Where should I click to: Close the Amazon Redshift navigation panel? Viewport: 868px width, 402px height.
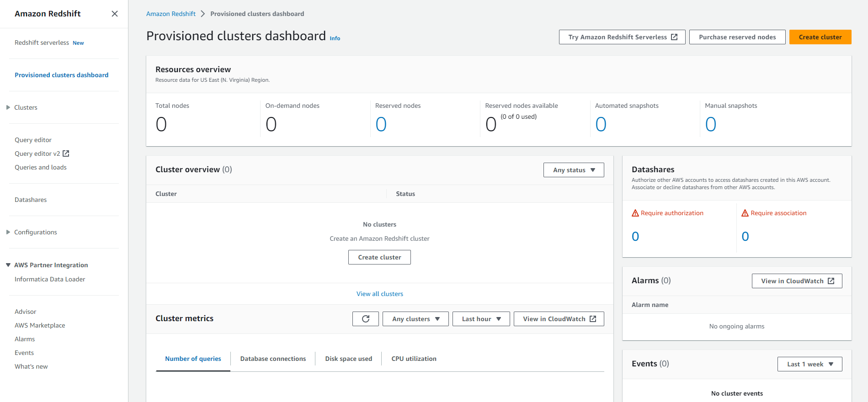[x=115, y=14]
